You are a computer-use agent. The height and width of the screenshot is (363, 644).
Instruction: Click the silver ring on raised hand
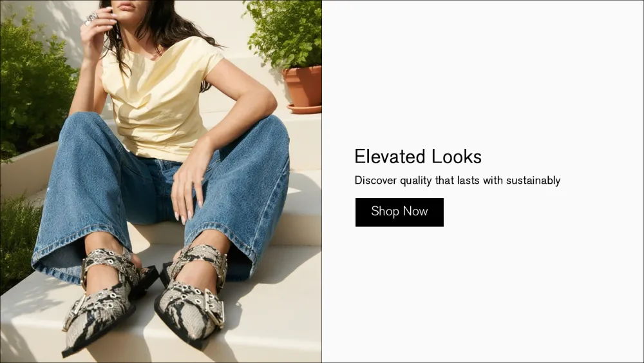pos(91,19)
